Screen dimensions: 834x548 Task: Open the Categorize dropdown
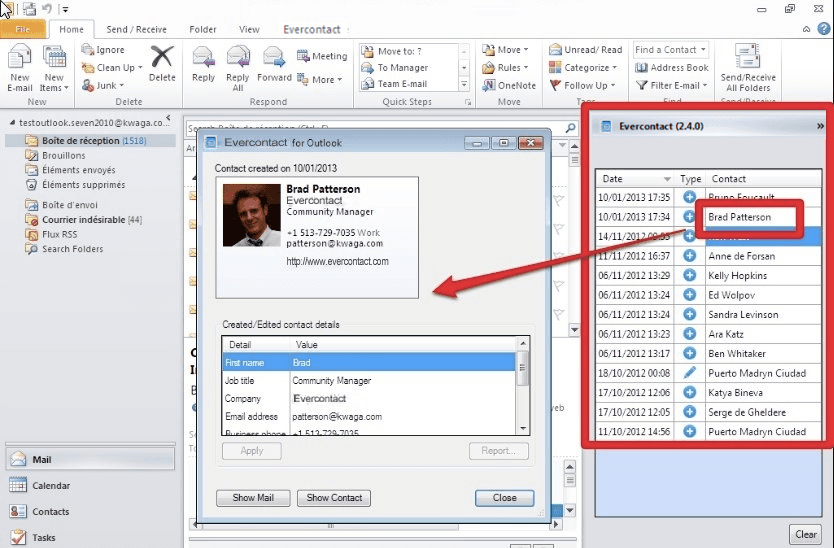tap(583, 68)
